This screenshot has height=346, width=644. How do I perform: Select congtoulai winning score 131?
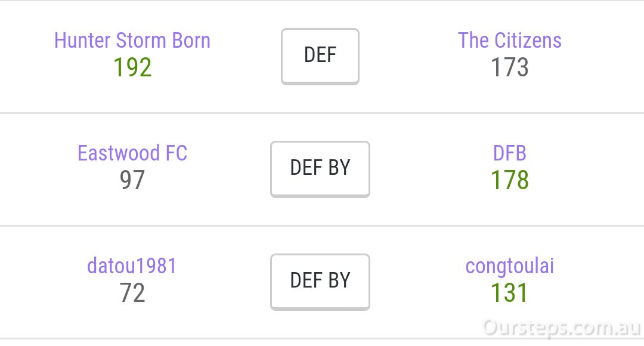pyautogui.click(x=509, y=292)
